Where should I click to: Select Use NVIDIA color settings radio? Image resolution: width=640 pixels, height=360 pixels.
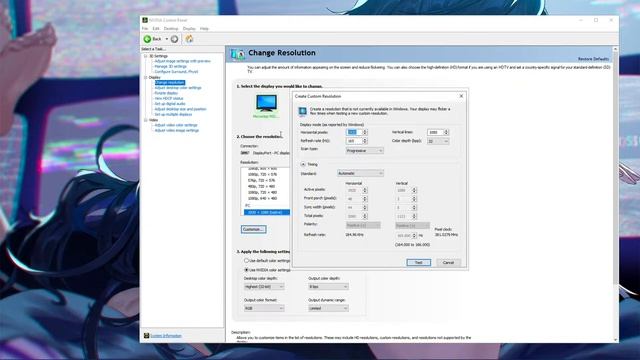pyautogui.click(x=246, y=270)
